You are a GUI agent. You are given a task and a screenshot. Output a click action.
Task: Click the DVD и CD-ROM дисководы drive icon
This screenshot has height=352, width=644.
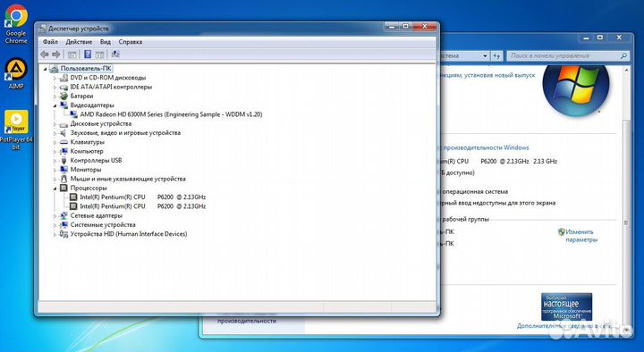point(64,78)
